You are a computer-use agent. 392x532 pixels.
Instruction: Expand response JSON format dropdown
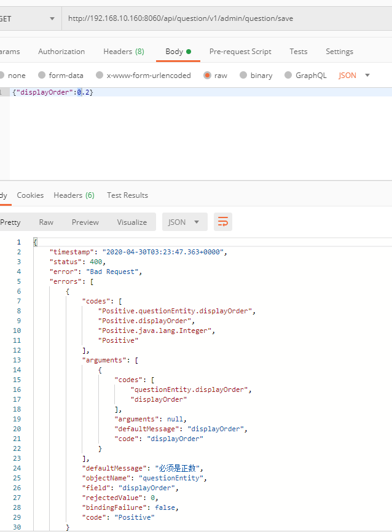[x=184, y=222]
